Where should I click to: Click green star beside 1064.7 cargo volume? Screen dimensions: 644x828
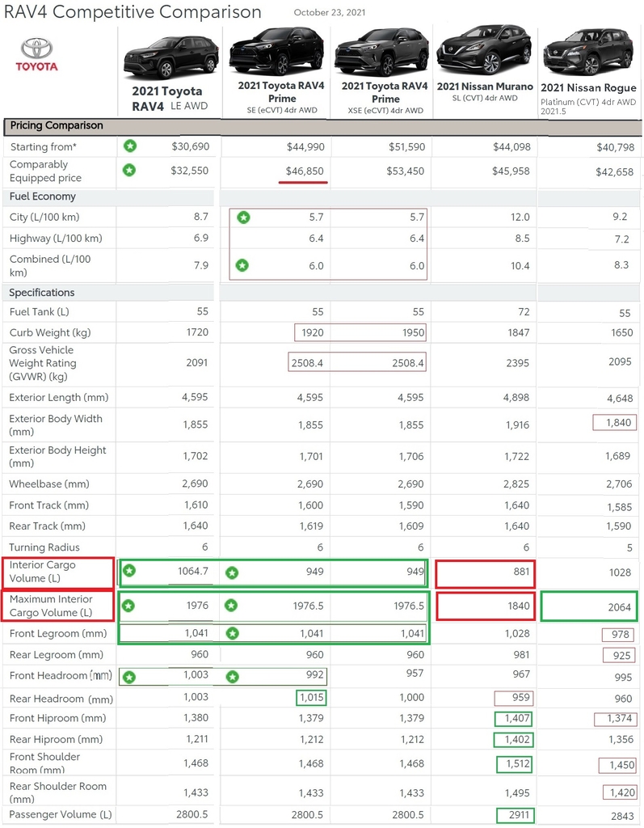(x=129, y=571)
